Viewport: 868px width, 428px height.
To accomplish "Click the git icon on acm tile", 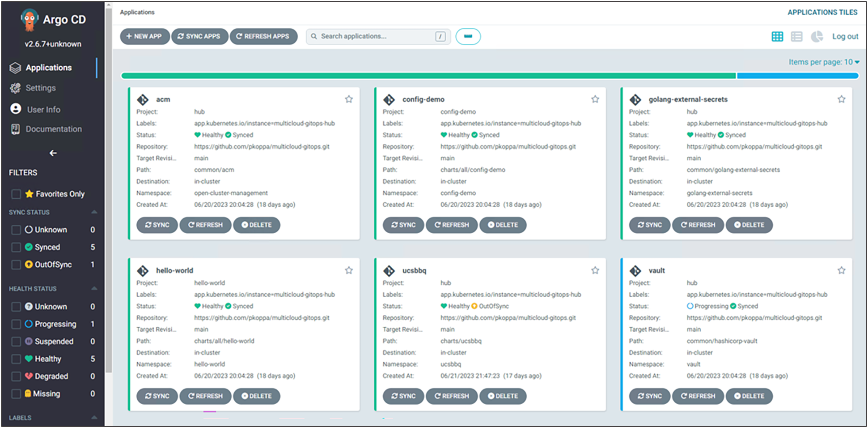I will pos(143,99).
